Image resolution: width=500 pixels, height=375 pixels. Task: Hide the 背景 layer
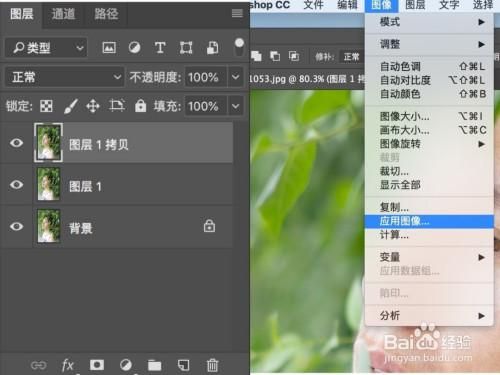point(16,226)
